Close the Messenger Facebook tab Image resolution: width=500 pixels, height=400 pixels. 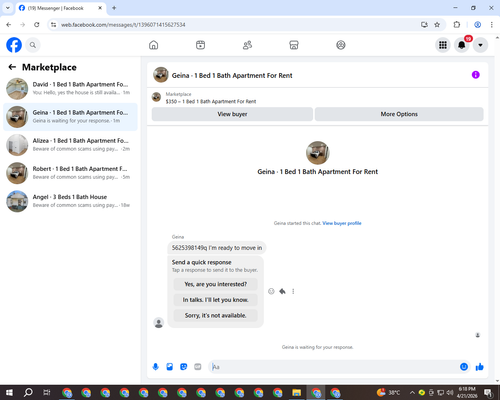[x=100, y=8]
